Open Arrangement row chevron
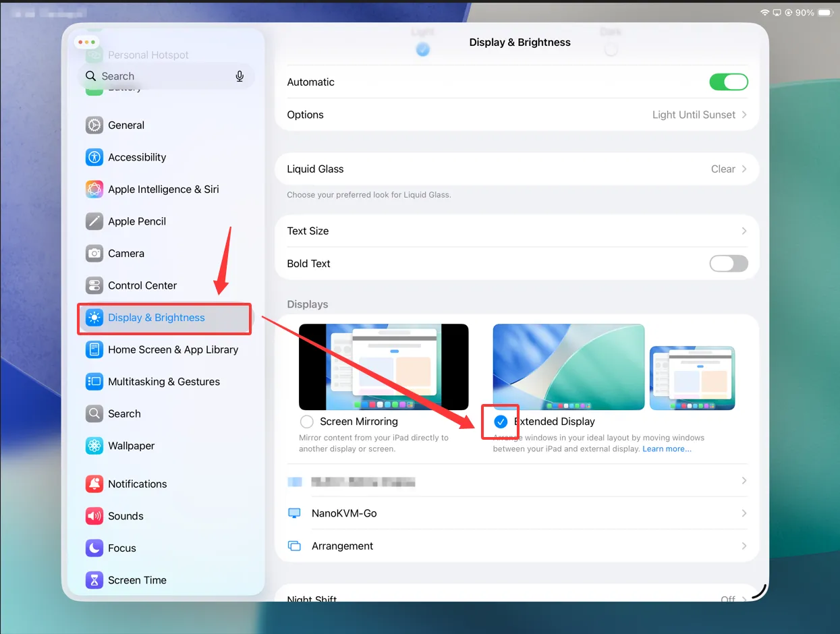840x634 pixels. (744, 546)
